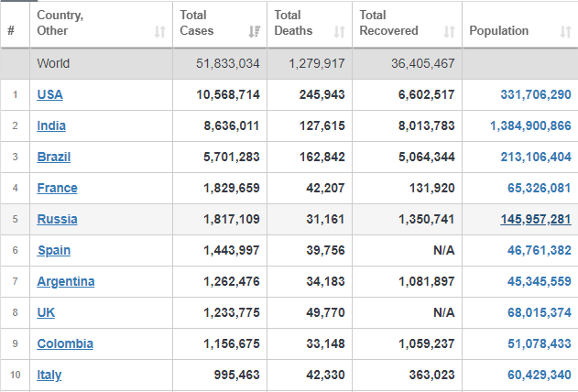This screenshot has height=392, width=578.
Task: Select Colombia total cases 1,156,675
Action: [x=232, y=343]
